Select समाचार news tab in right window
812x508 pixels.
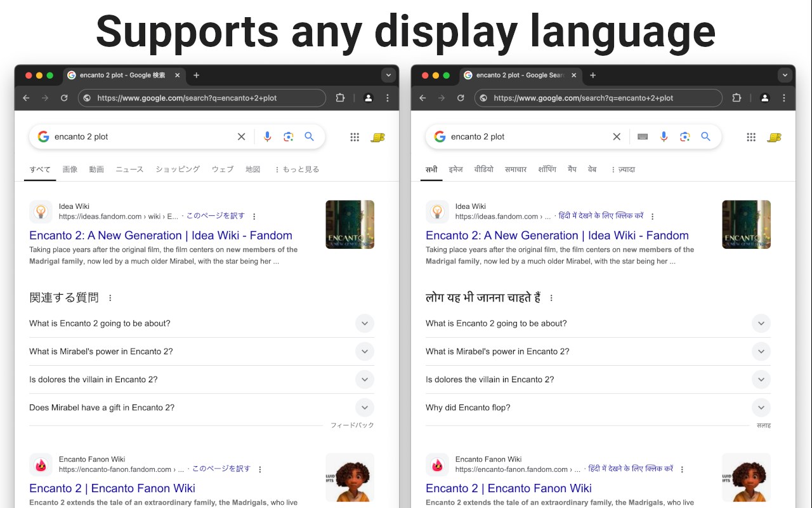[516, 170]
